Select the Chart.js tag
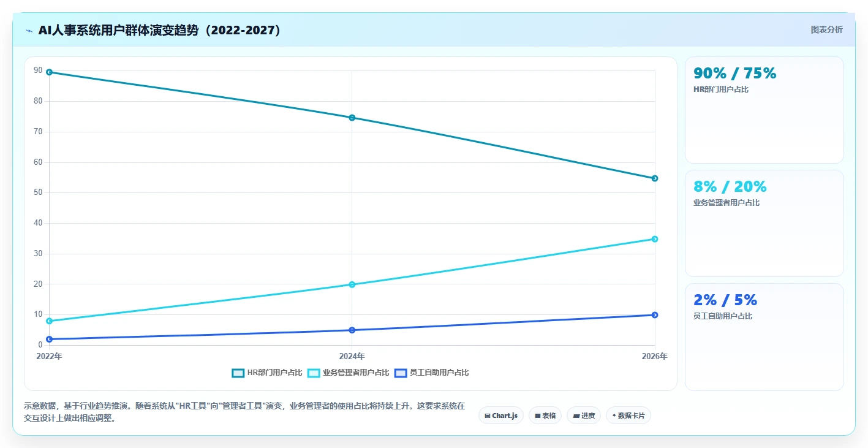The image size is (868, 448). (501, 416)
